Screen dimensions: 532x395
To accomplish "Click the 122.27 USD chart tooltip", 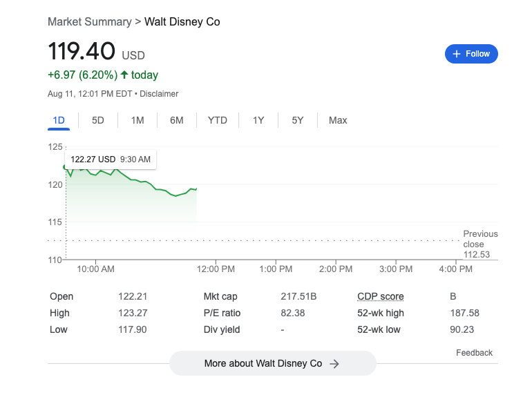I will pyautogui.click(x=111, y=160).
